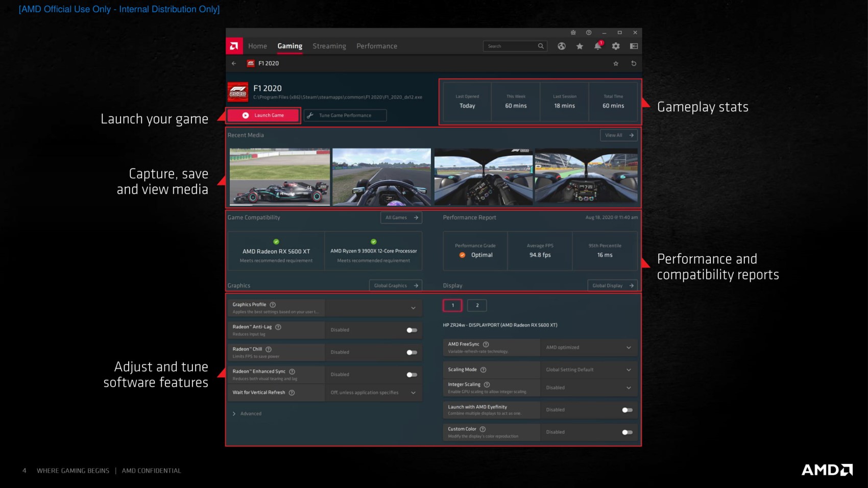Select the Gaming tab
This screenshot has height=488, width=868.
pyautogui.click(x=290, y=46)
